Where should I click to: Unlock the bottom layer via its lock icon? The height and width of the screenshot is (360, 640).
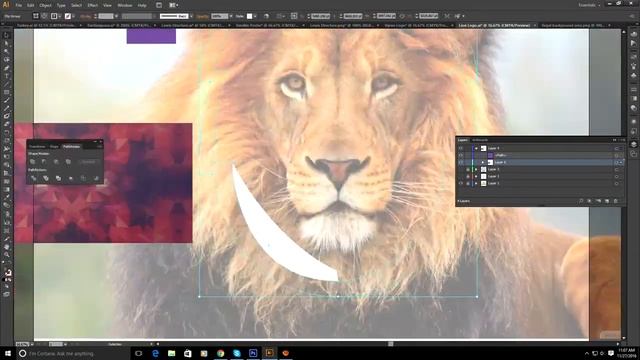click(468, 183)
